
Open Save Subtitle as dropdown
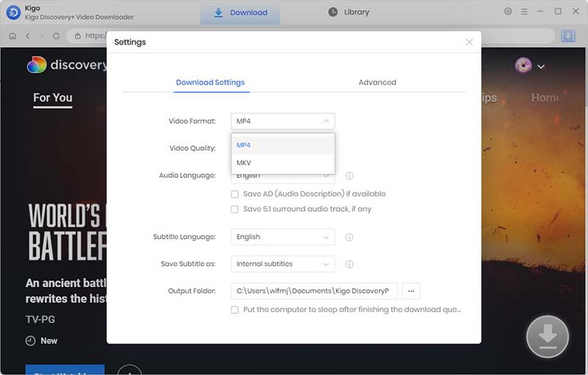point(283,264)
